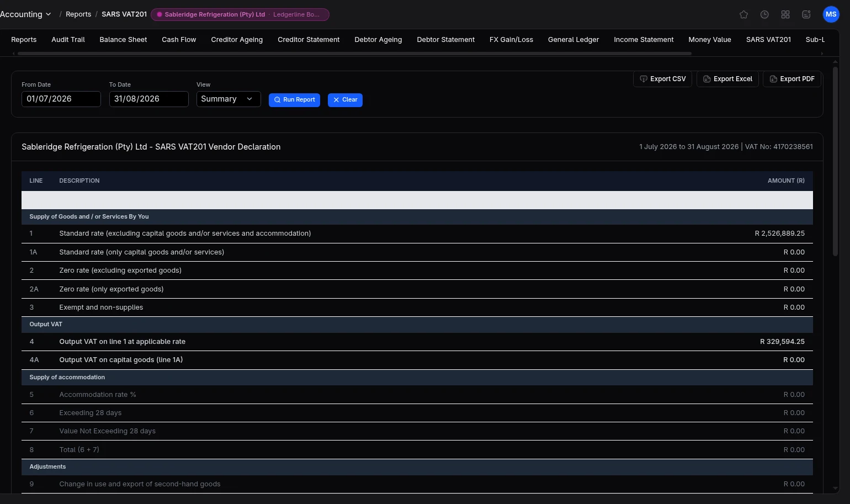Click the Clear button
Screen dimensions: 850x504
[345, 100]
